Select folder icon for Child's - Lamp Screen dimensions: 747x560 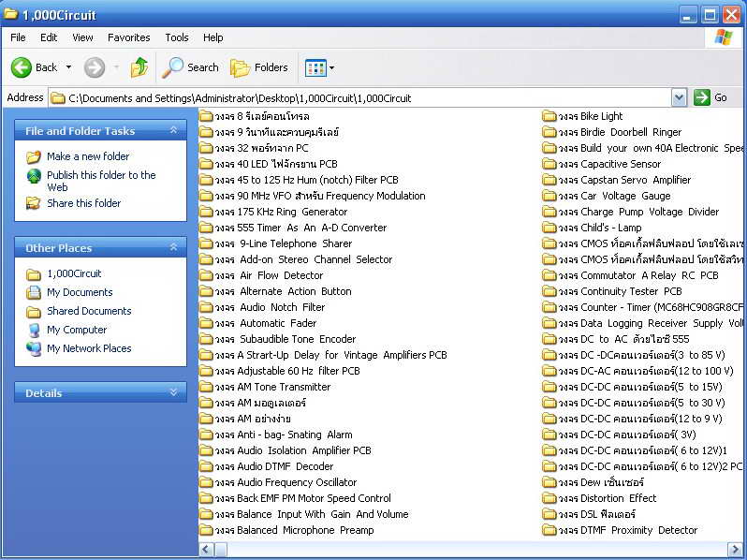[549, 228]
